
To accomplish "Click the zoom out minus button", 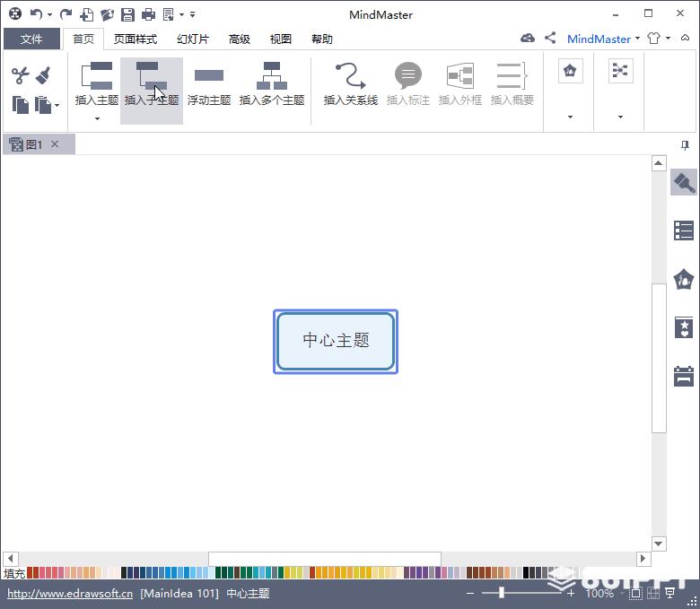I will tap(470, 594).
